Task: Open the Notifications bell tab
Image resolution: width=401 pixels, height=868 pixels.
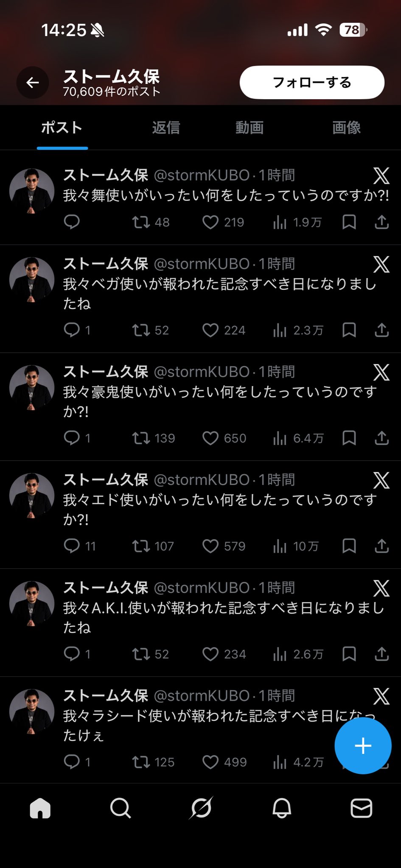Action: coord(281,808)
